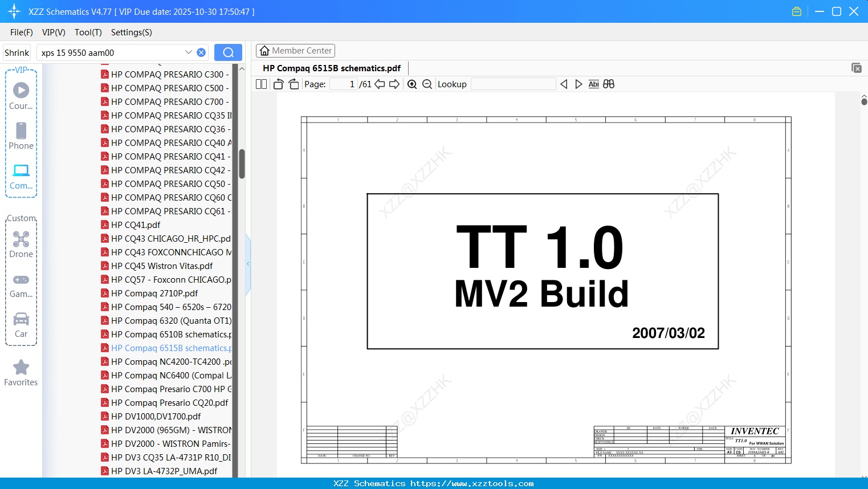Open HP CQ57 Foxconn CHICAGO file
This screenshot has height=489, width=868.
point(166,279)
